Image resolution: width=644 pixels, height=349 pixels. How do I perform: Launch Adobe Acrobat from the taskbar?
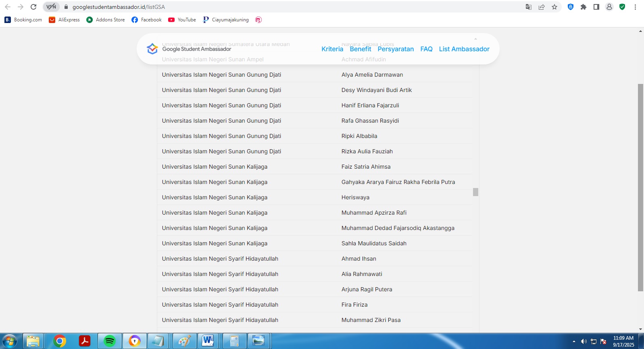click(x=85, y=341)
